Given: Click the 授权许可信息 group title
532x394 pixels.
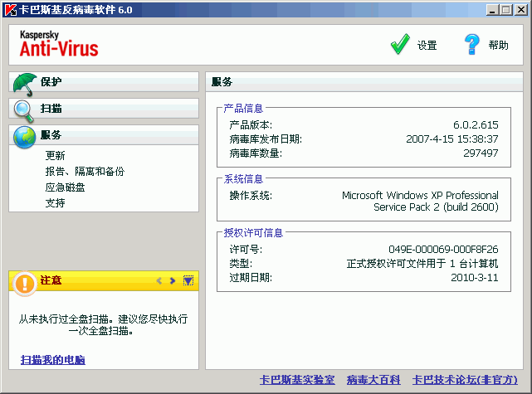Looking at the screenshot, I should 253,232.
